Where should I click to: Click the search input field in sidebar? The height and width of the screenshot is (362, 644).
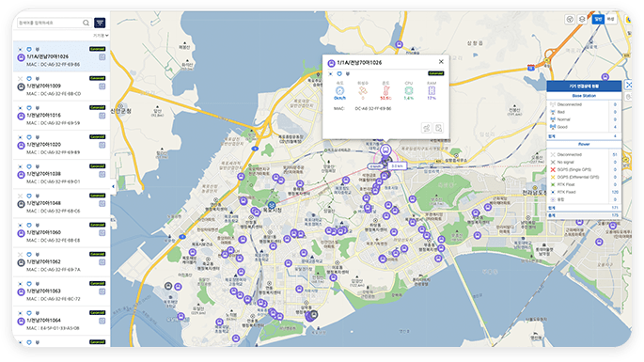pos(50,23)
